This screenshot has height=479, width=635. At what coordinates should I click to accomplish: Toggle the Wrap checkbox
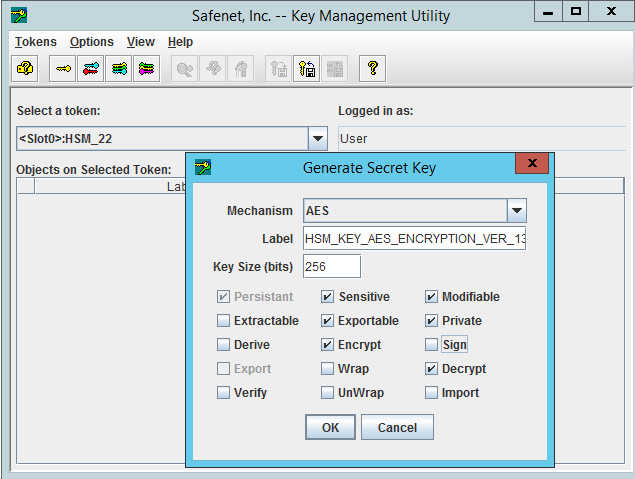point(328,369)
